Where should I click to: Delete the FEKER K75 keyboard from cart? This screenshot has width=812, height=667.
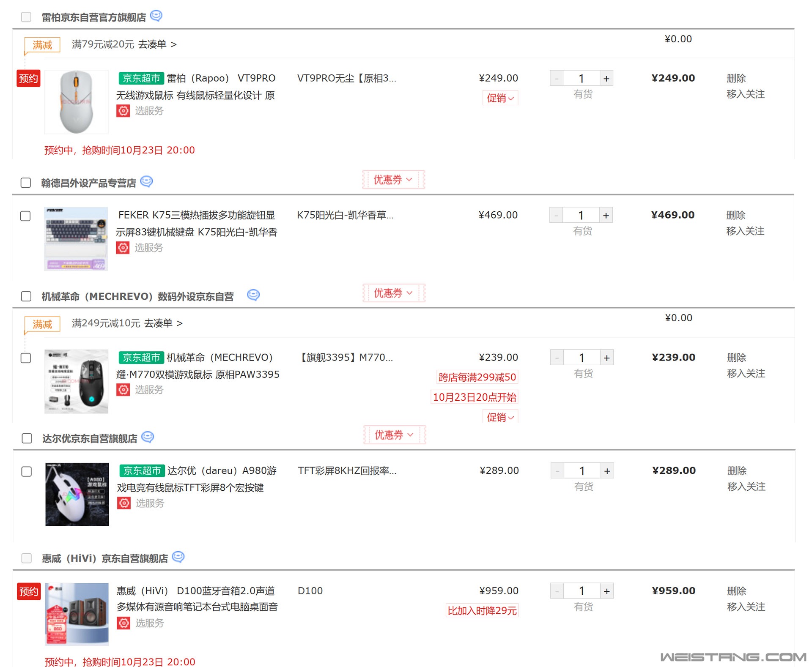coord(735,215)
